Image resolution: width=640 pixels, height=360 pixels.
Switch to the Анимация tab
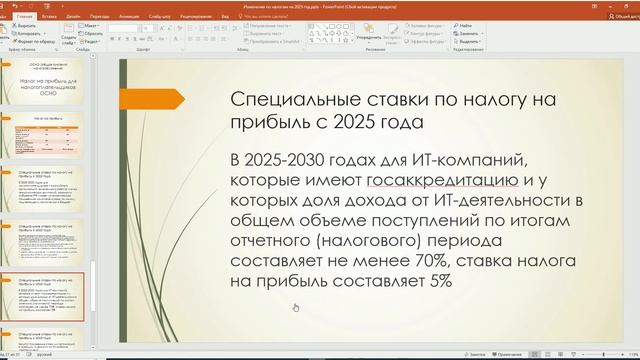pos(129,17)
